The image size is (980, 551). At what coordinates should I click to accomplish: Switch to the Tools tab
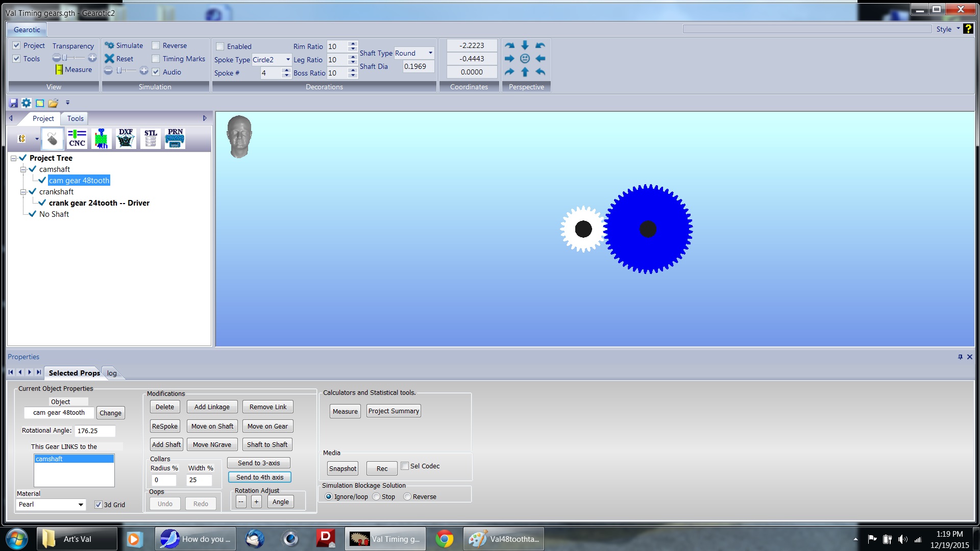pyautogui.click(x=75, y=118)
